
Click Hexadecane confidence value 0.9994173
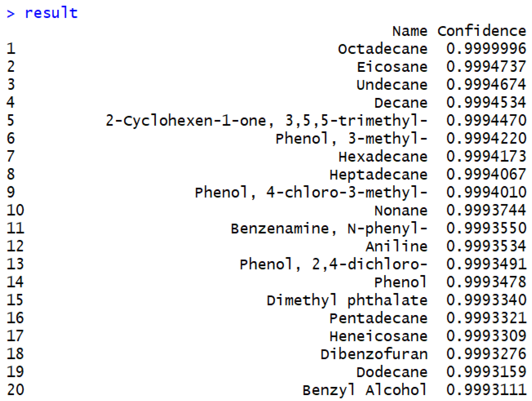(x=486, y=157)
